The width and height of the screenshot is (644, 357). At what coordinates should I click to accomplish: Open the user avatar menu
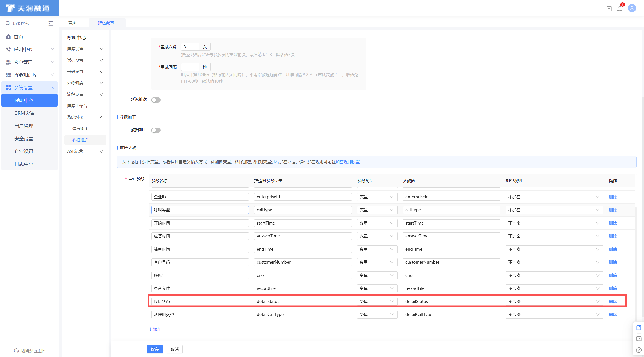[632, 8]
